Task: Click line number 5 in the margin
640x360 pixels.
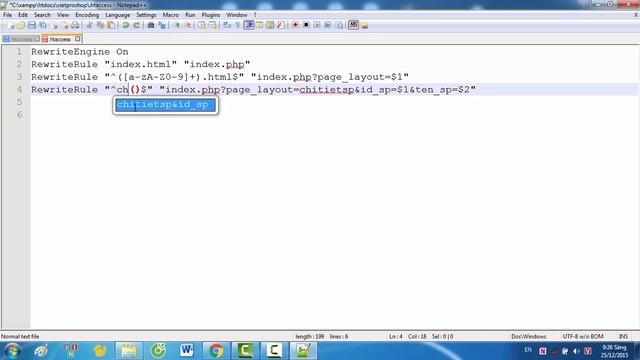Action: 19,102
